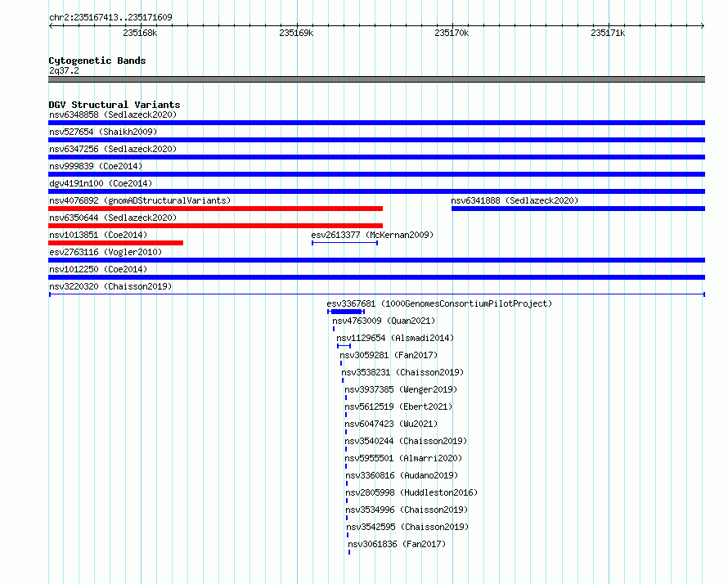728x584 pixels.
Task: Click nsv3220320 (Chaisson2019) label
Action: pyautogui.click(x=110, y=286)
